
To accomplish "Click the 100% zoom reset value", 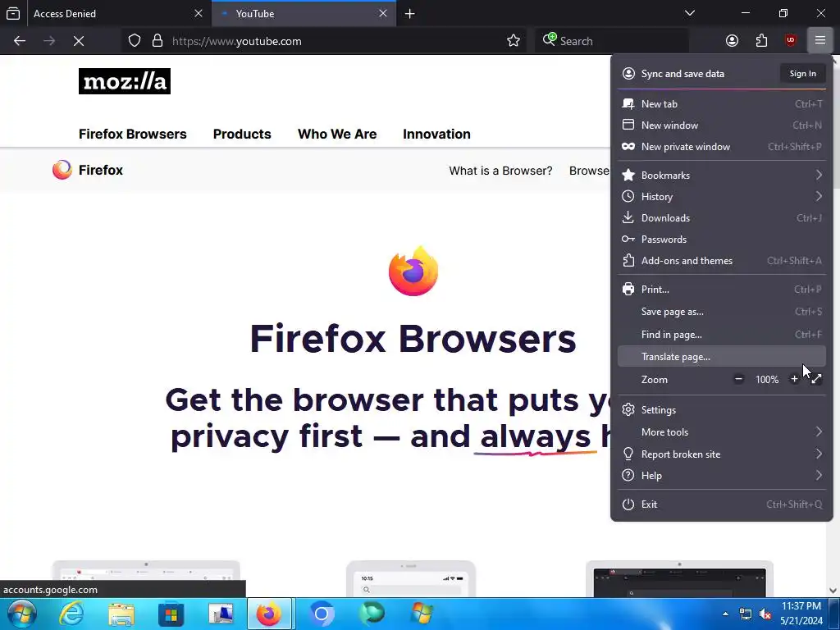I will (x=767, y=379).
